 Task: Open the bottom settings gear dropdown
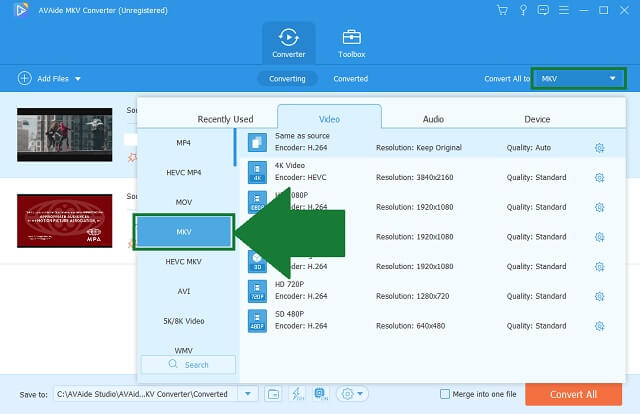click(352, 394)
